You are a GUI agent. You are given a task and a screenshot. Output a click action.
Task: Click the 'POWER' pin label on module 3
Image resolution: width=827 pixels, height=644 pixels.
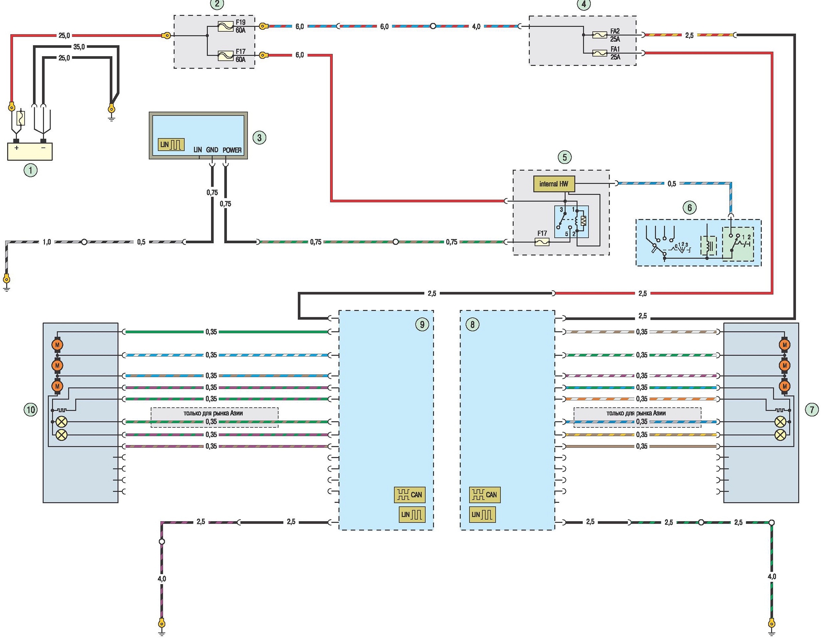(232, 150)
